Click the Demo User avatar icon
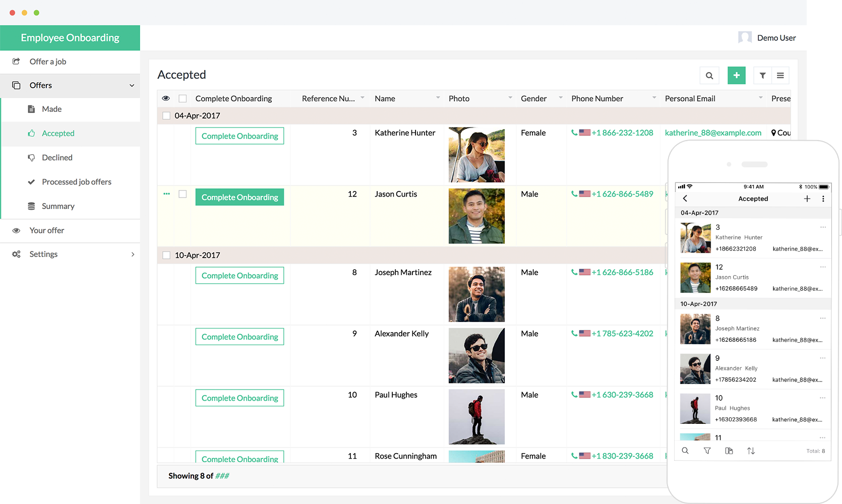 745,38
